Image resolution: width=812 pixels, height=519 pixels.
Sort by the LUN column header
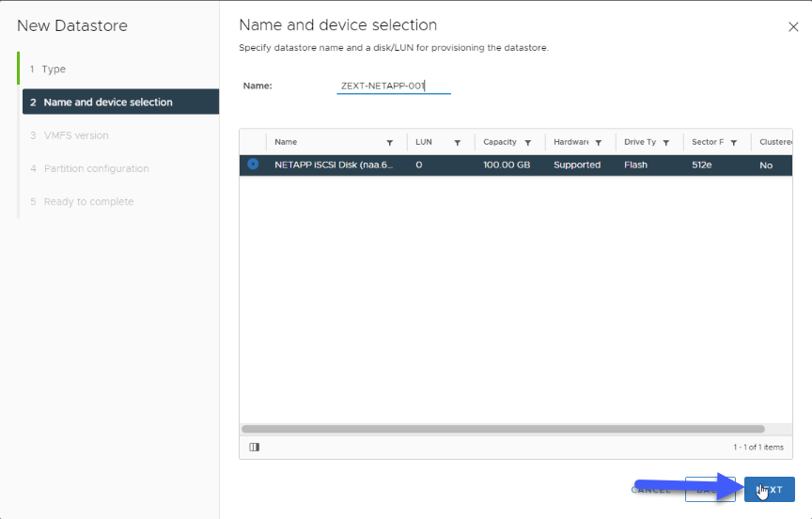[x=423, y=142]
